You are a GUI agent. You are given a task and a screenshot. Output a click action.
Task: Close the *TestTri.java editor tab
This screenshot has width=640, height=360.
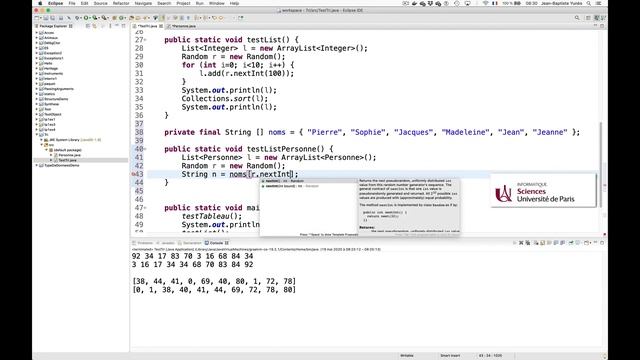click(x=161, y=26)
